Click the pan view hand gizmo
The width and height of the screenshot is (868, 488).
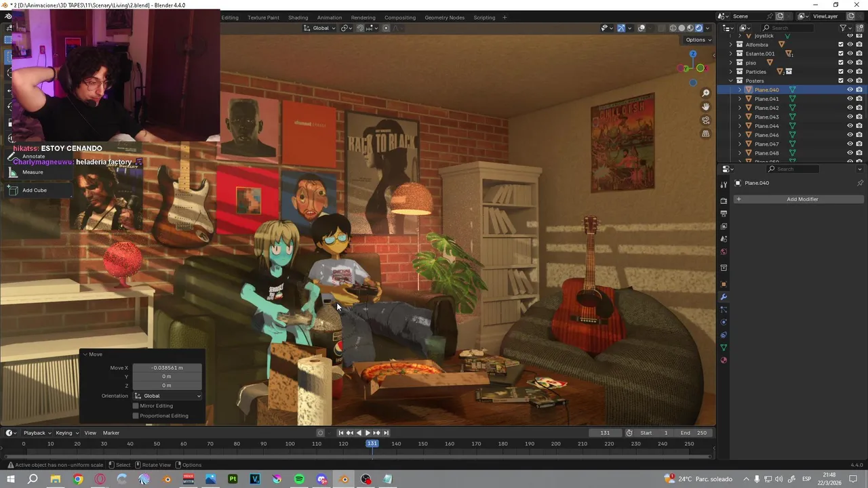(x=706, y=106)
